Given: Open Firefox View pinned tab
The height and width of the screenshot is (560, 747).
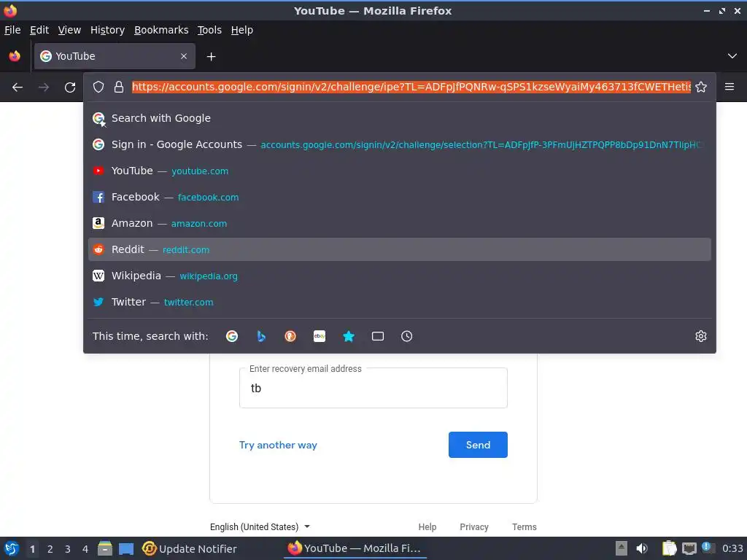Looking at the screenshot, I should coord(15,56).
